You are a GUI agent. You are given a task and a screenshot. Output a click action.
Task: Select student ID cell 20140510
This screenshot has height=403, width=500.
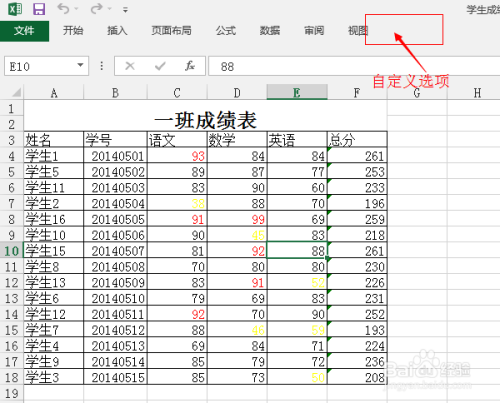coord(115,298)
